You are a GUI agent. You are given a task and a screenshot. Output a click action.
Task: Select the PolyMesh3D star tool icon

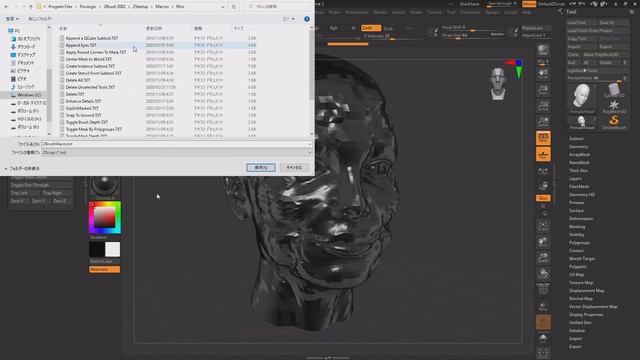(613, 106)
